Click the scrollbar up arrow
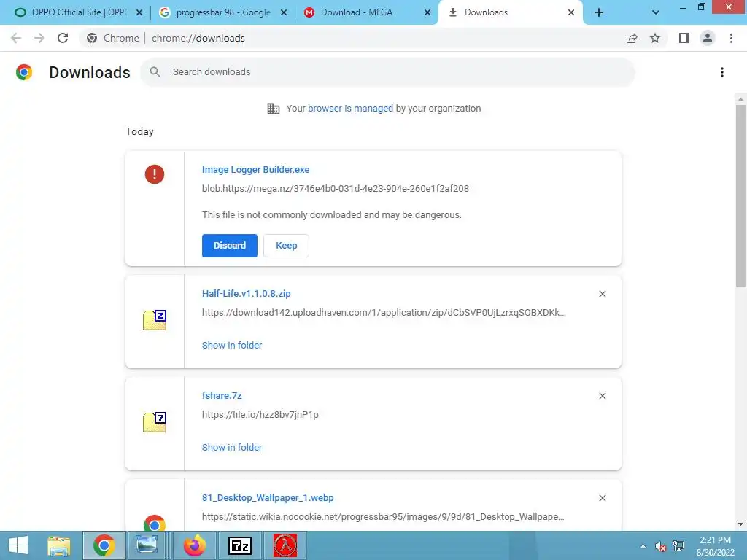 (x=740, y=98)
